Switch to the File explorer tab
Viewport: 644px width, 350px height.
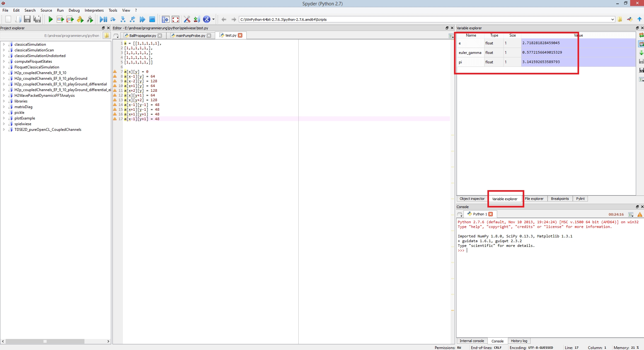tap(534, 199)
